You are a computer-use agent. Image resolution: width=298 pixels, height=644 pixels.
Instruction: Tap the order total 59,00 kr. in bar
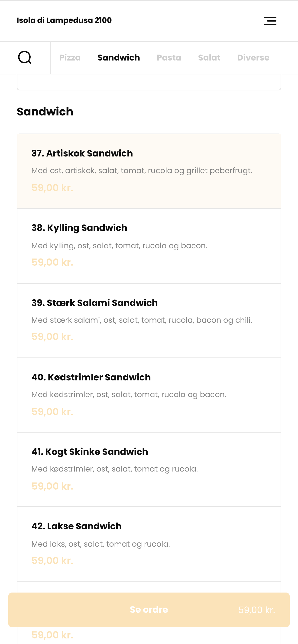tap(256, 610)
